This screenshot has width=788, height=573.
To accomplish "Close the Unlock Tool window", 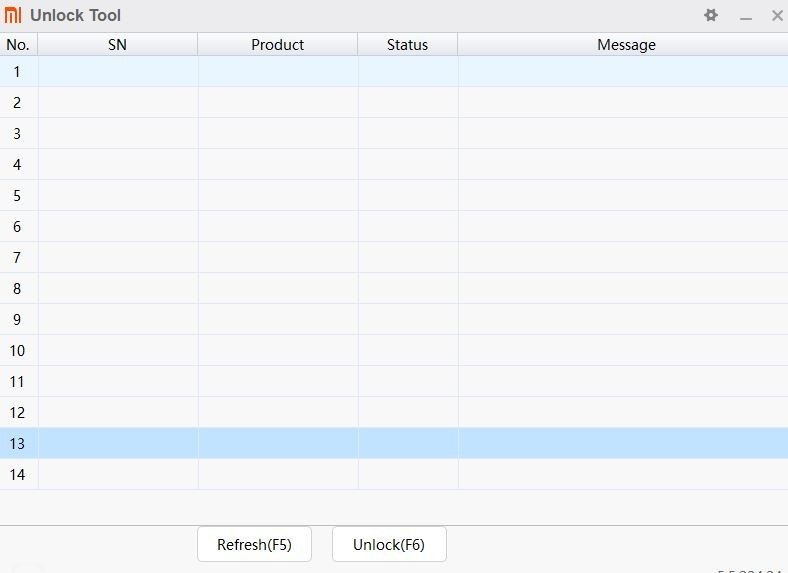I will (x=777, y=16).
